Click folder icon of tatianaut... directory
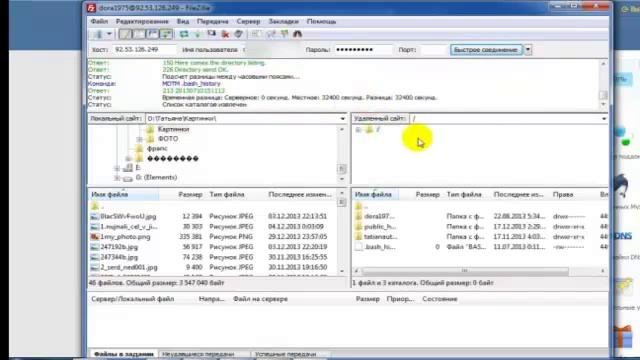This screenshot has height=360, width=640. pos(358,237)
